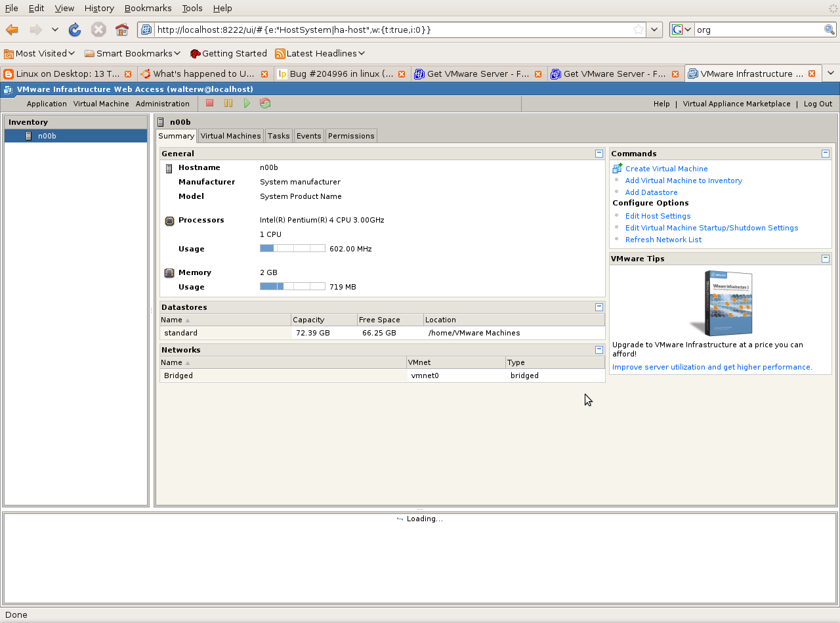Open the recent pages history dropdown arrow
840x623 pixels.
tap(55, 30)
